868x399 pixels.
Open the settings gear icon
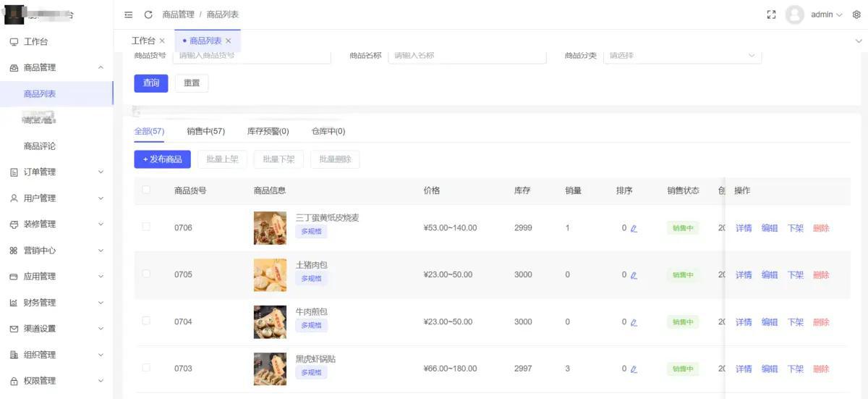[856, 14]
